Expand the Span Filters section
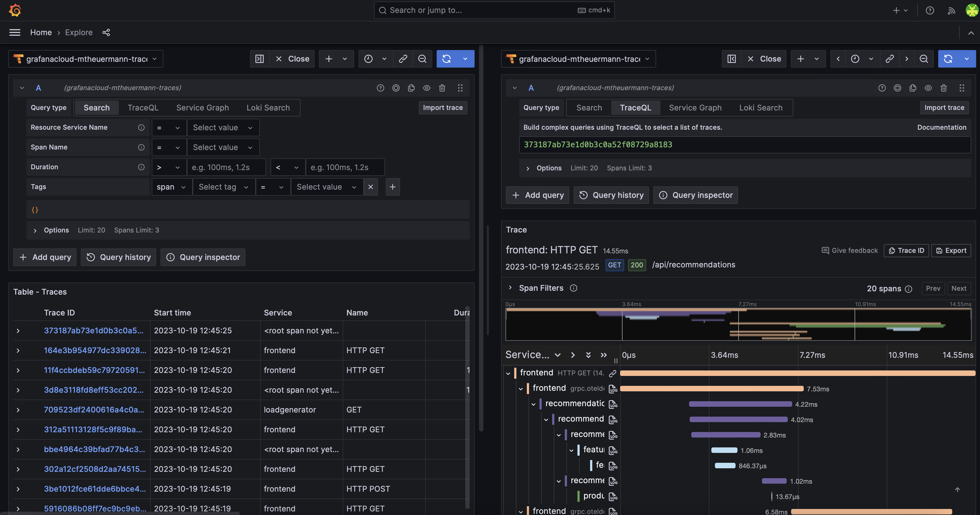Screen dimensions: 980x515 coord(510,288)
